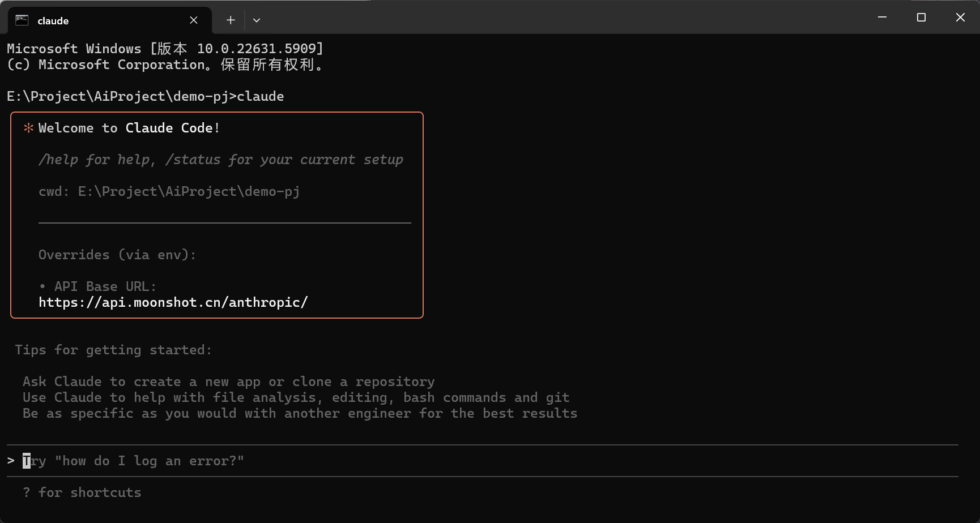Click the moonshot API Base URL link

click(173, 302)
